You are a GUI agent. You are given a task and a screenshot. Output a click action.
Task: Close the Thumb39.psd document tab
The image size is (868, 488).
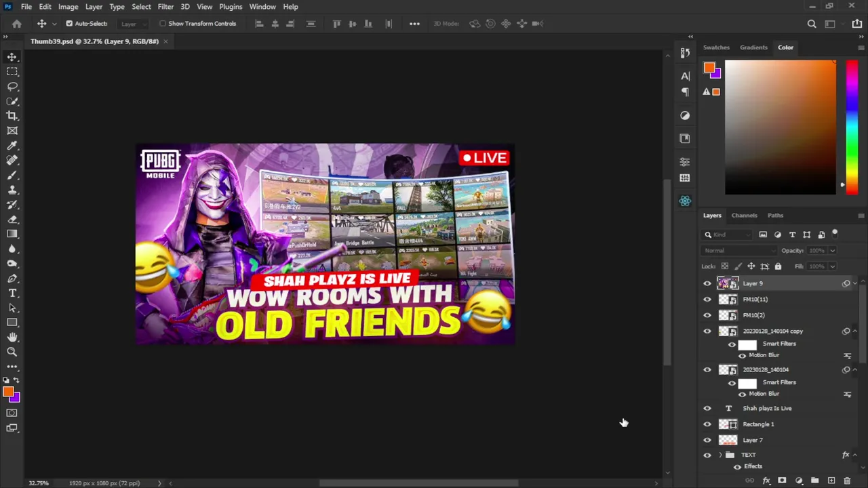click(165, 41)
